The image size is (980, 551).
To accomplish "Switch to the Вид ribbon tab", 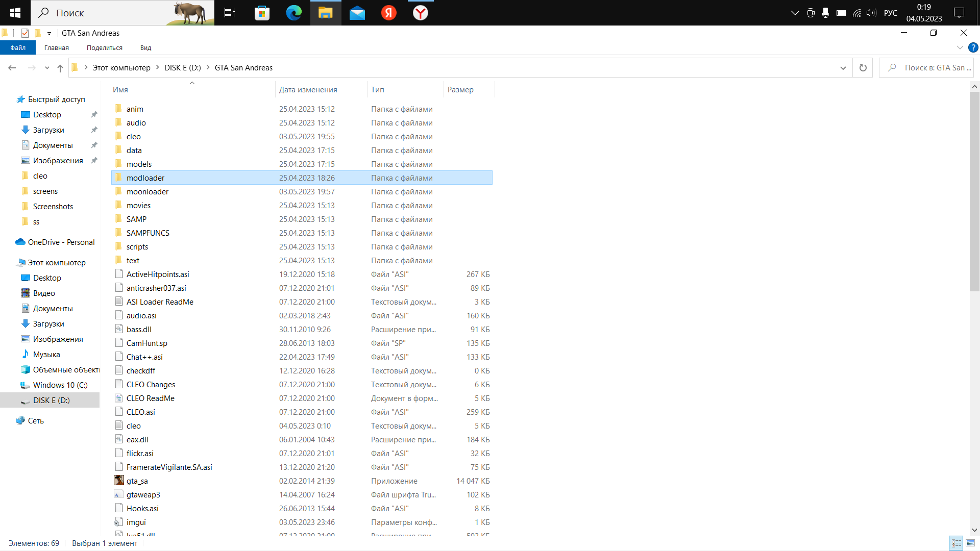I will (145, 47).
